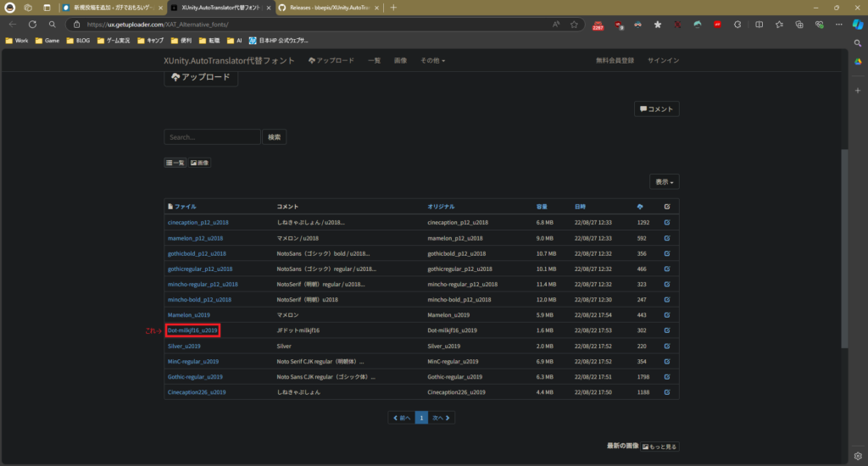Open the Game bookmarks folder
Viewport: 868px width, 466px height.
tap(47, 41)
